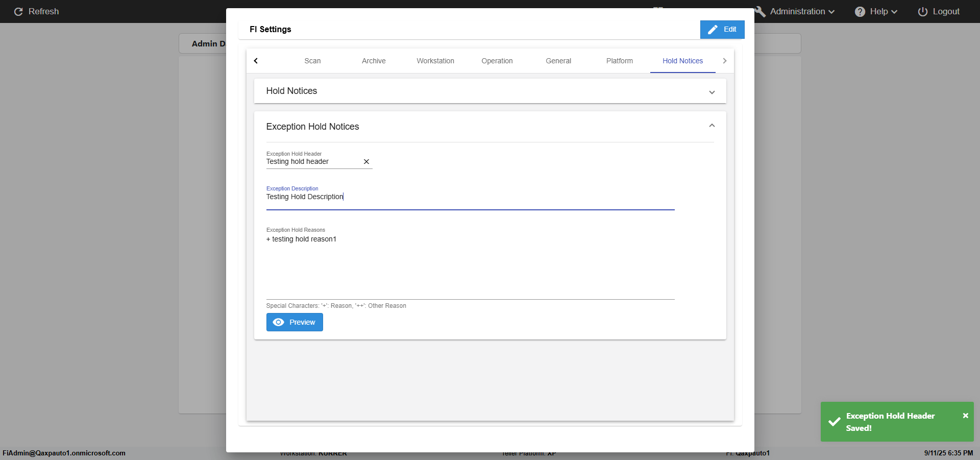The image size is (980, 460).
Task: Open the Administration dropdown menu
Action: tap(802, 12)
